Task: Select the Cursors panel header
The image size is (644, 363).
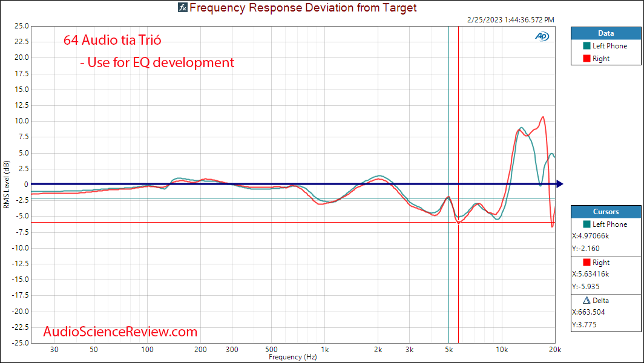Action: [606, 212]
